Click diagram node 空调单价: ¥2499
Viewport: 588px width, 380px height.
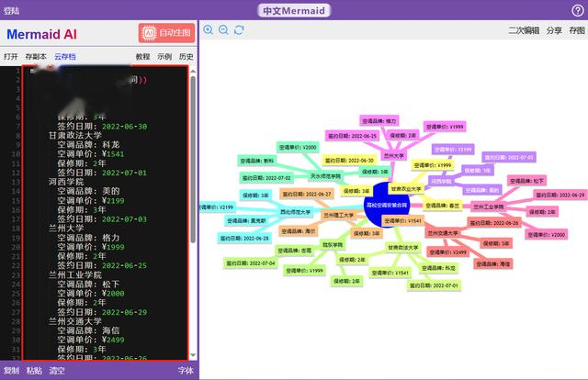(447, 251)
